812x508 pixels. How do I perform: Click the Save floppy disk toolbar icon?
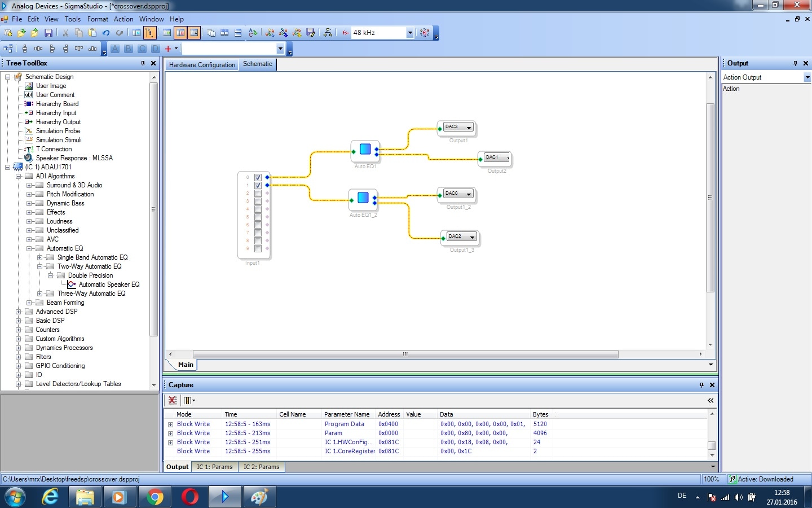[48, 33]
